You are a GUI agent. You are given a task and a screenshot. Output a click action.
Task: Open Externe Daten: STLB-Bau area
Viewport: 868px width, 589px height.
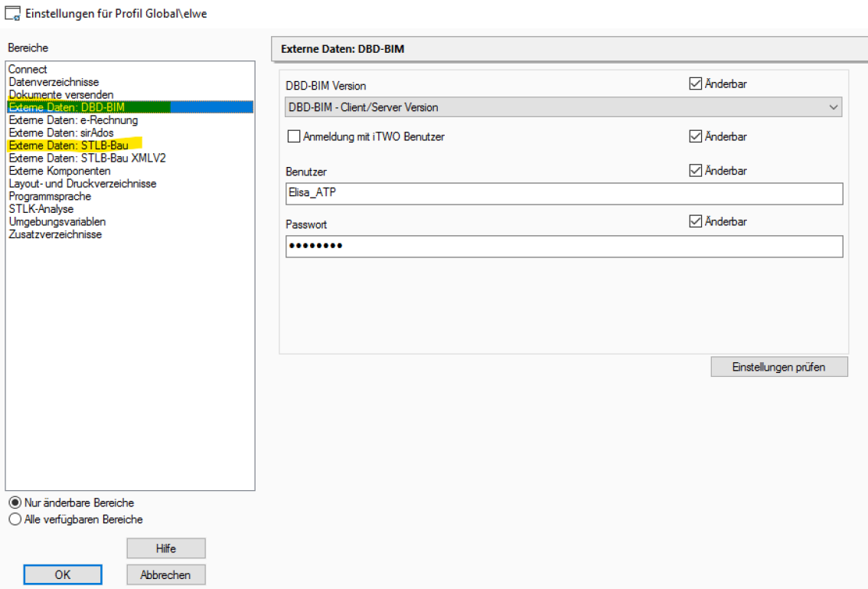click(x=68, y=146)
